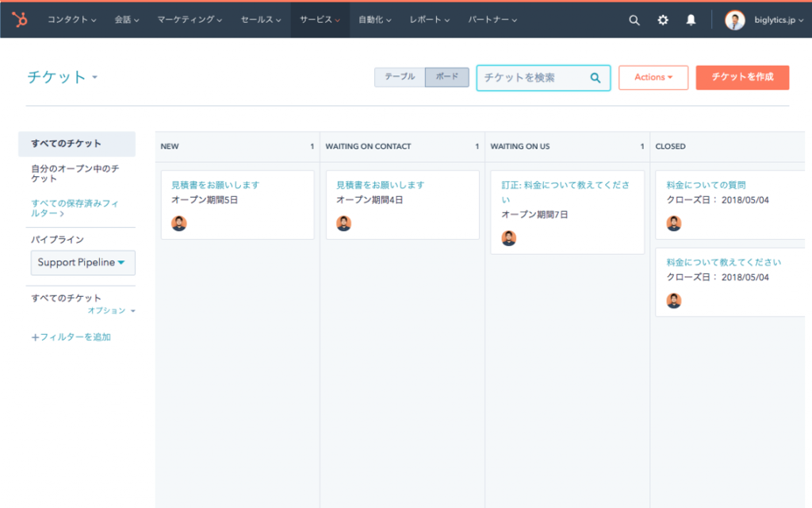Screen dimensions: 812x508
Task: Open the オプション dropdown in sidebar
Action: pyautogui.click(x=111, y=310)
